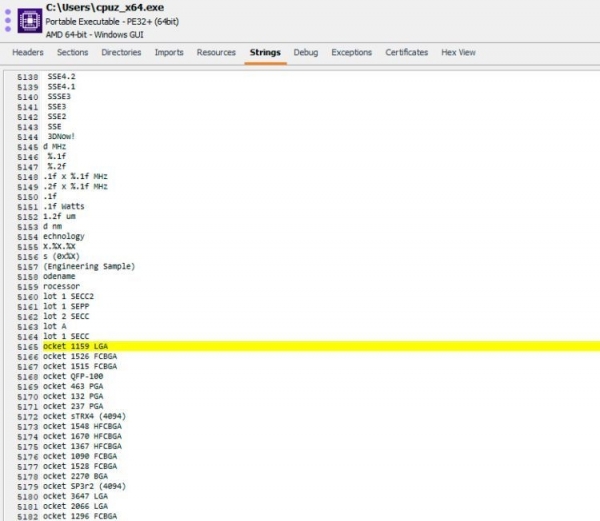
Task: Click the active Strings tab
Action: [265, 52]
